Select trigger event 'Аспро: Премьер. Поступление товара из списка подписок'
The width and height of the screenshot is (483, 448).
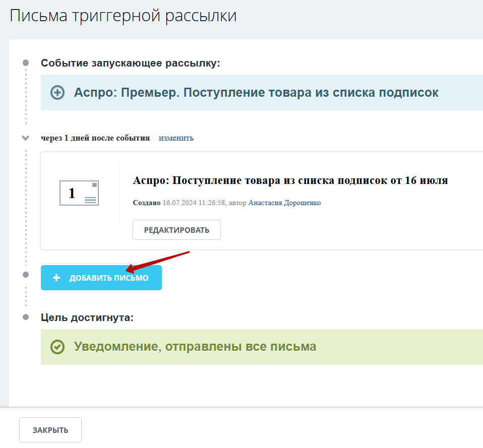point(256,92)
